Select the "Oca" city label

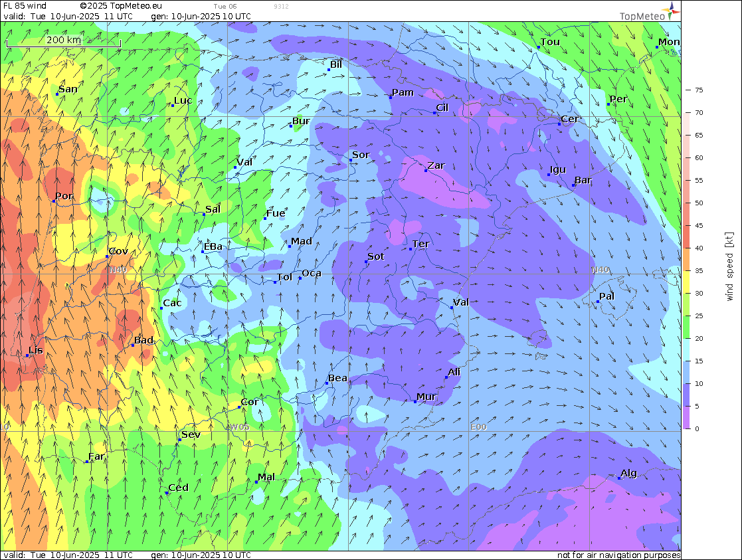pyautogui.click(x=312, y=273)
